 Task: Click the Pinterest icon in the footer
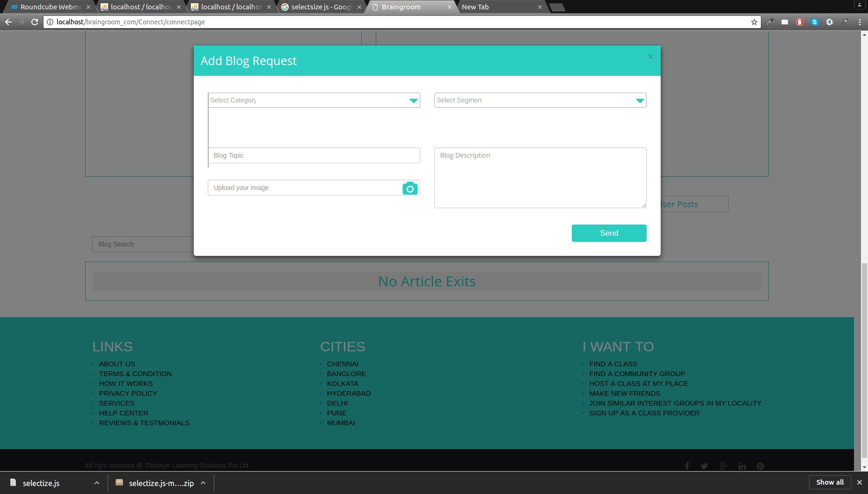pyautogui.click(x=760, y=466)
